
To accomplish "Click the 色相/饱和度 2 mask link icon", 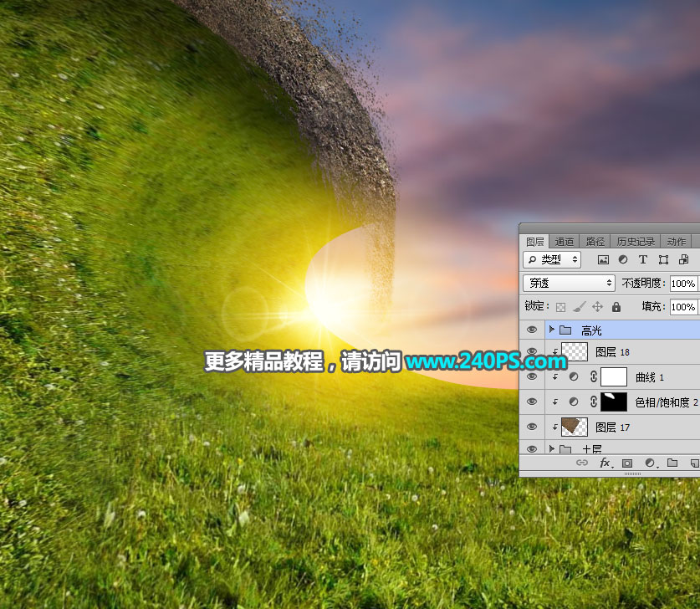I will [593, 402].
